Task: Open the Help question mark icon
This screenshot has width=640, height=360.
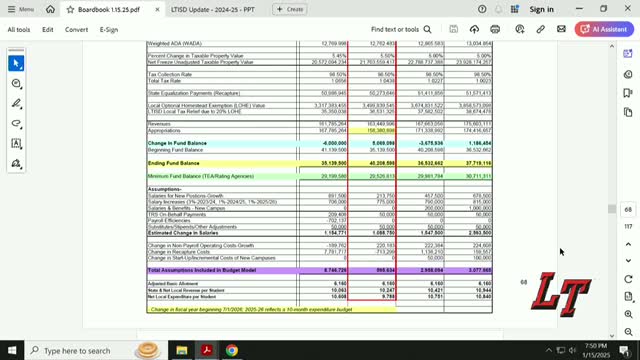Action: (x=482, y=9)
